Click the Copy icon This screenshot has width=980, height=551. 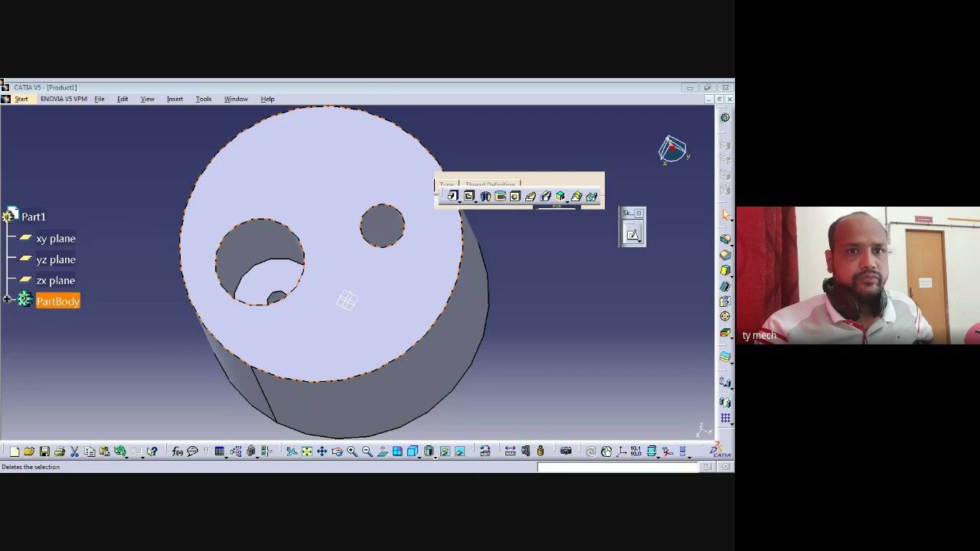coord(90,452)
